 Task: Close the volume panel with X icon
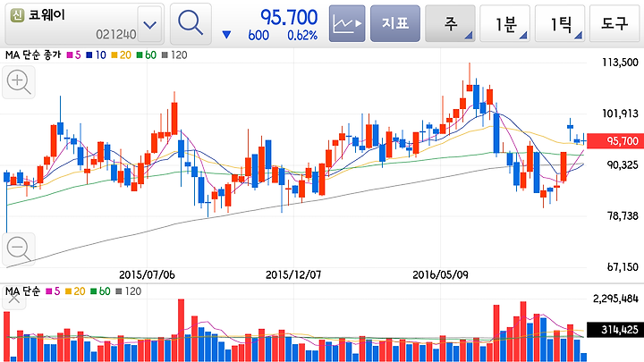pos(14,299)
